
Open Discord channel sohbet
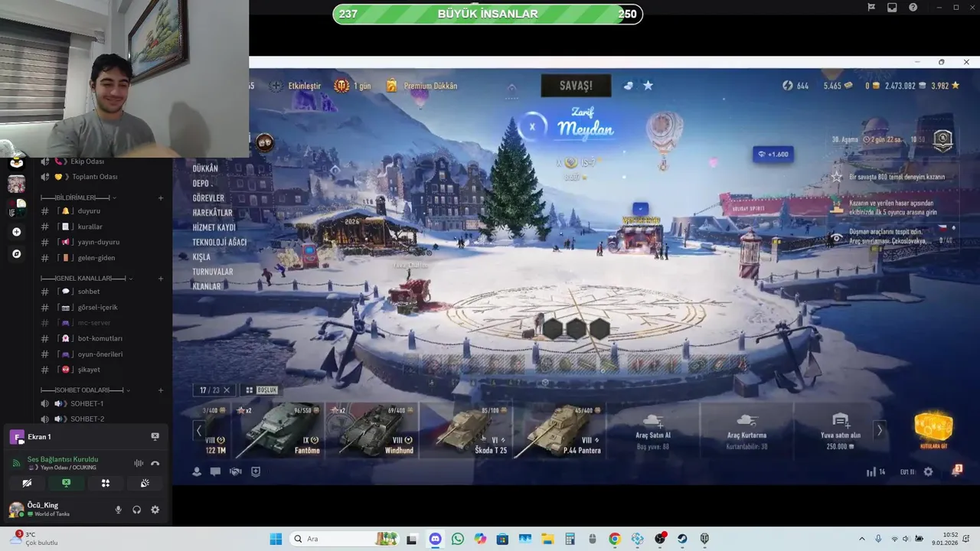89,292
